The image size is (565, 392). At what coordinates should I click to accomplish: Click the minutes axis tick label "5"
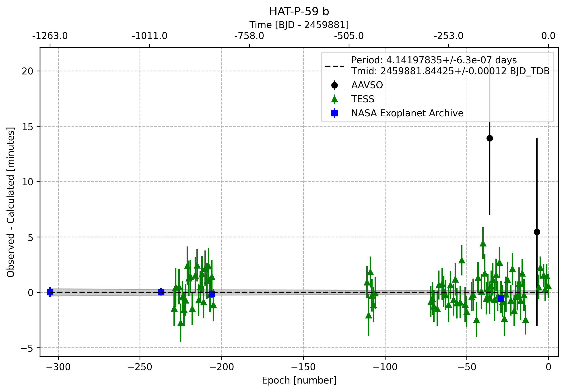[x=30, y=237]
